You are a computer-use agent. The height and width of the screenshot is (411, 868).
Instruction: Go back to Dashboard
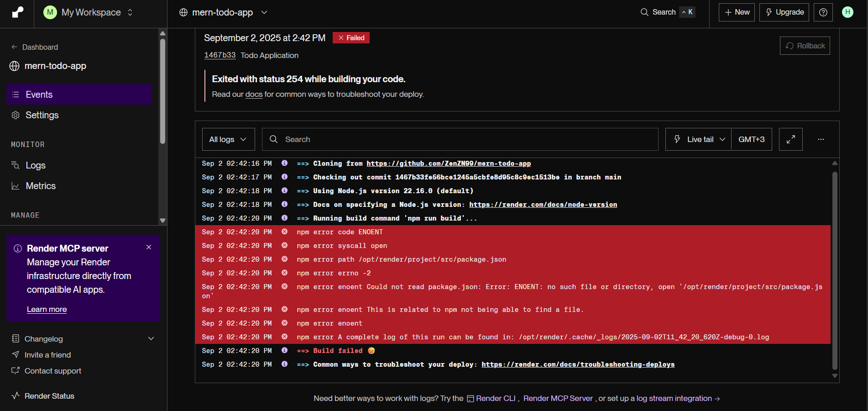(35, 47)
